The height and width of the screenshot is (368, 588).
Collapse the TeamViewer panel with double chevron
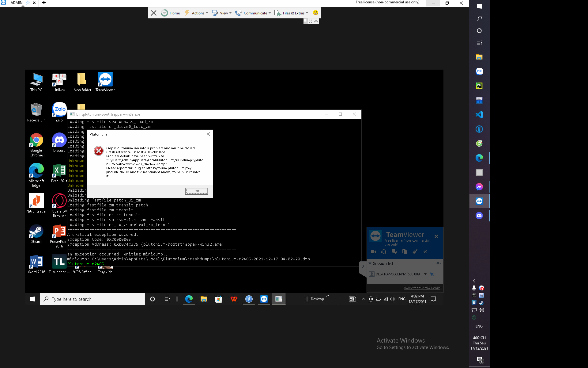pyautogui.click(x=425, y=252)
